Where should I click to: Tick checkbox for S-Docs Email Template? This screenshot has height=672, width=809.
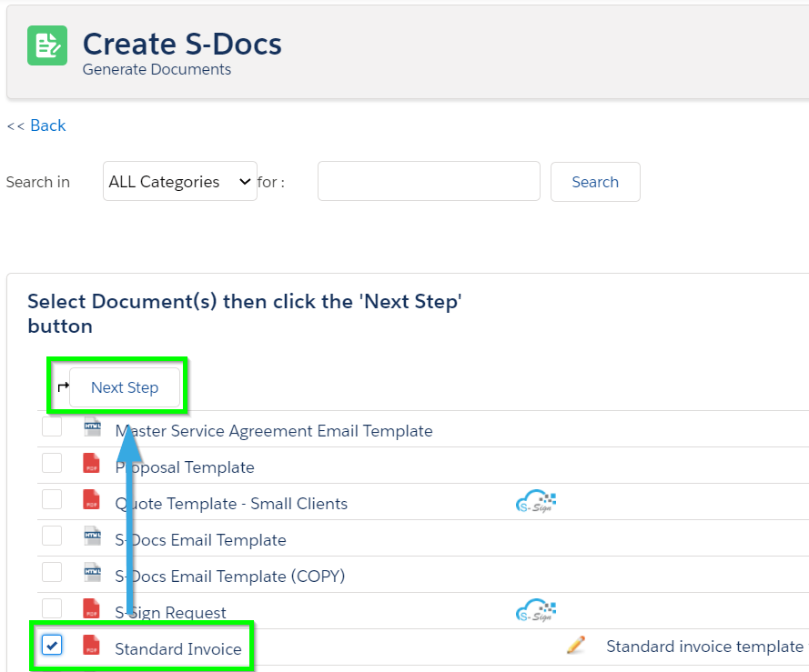pos(52,536)
